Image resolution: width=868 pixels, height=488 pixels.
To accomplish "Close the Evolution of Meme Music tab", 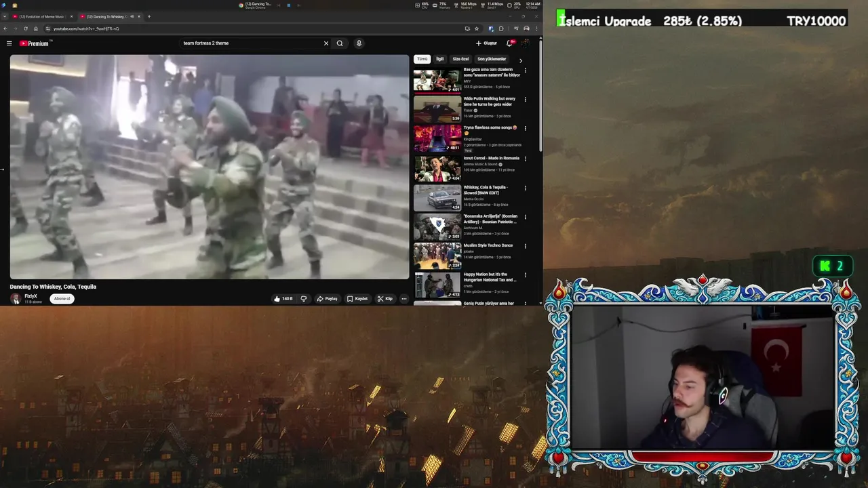I will click(x=71, y=16).
